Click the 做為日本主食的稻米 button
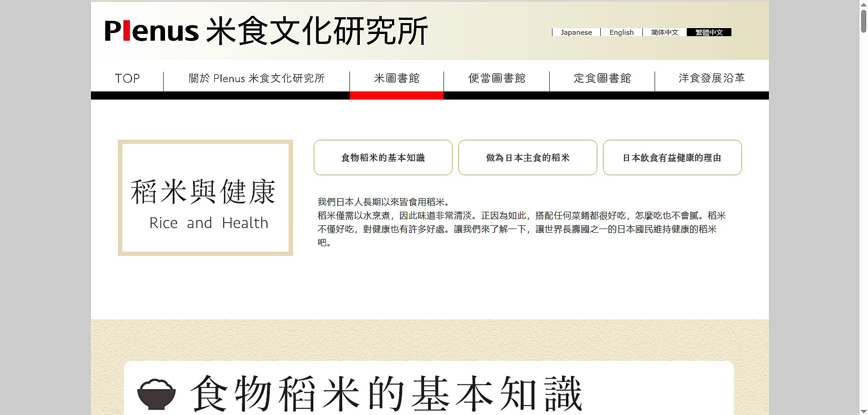868x415 pixels. (x=528, y=157)
